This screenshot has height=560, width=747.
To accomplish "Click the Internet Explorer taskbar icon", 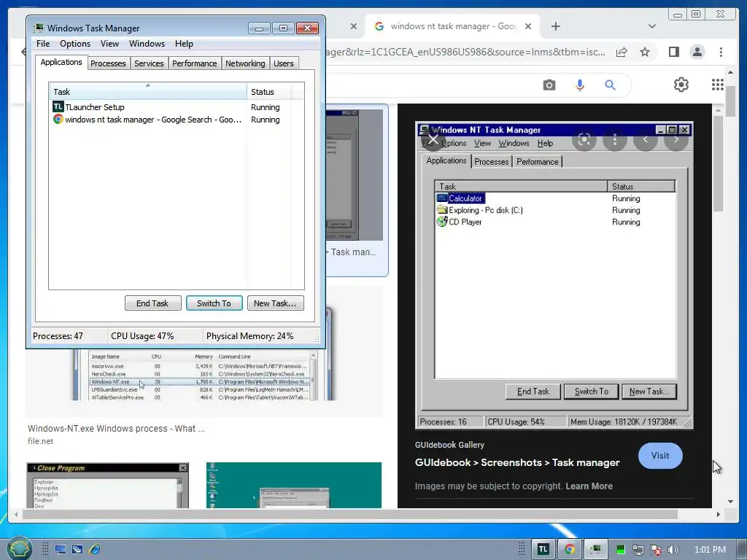I will point(95,549).
